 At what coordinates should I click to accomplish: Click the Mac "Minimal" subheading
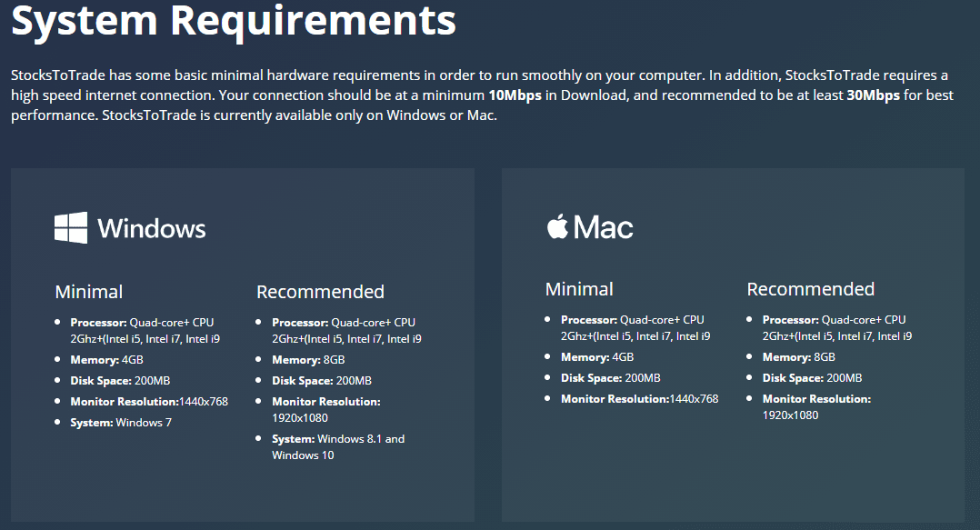click(579, 289)
